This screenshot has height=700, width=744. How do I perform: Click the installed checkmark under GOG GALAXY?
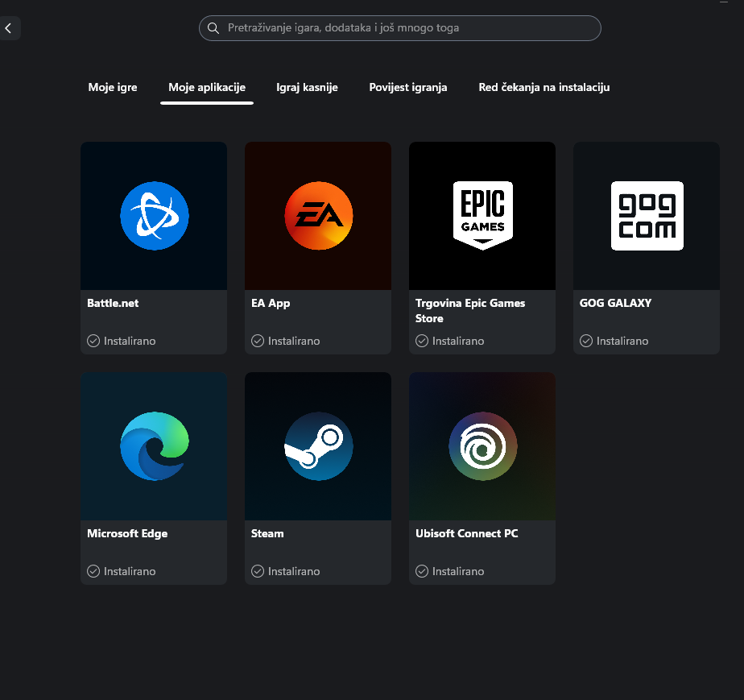586,341
